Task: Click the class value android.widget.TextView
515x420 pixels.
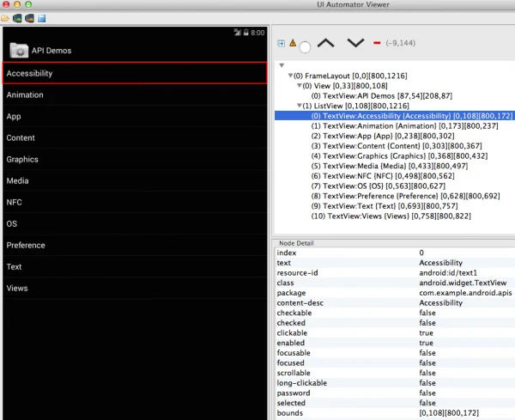Action: [463, 283]
